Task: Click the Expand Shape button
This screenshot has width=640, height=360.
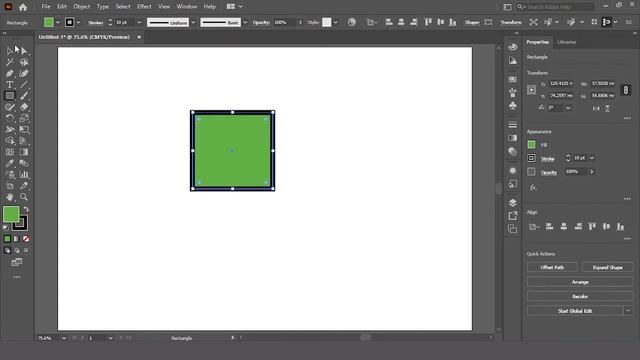Action: (x=607, y=267)
